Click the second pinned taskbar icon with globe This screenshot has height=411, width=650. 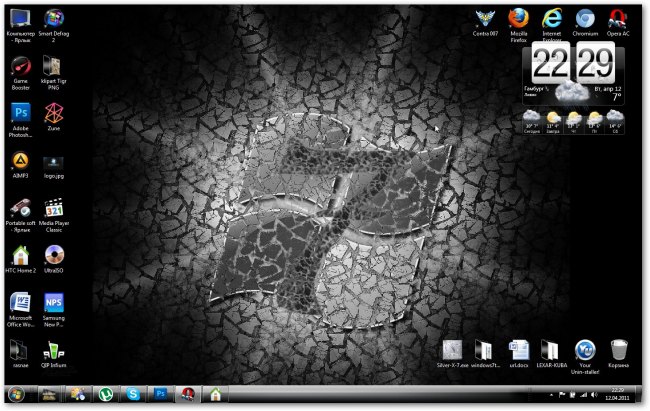(x=78, y=394)
